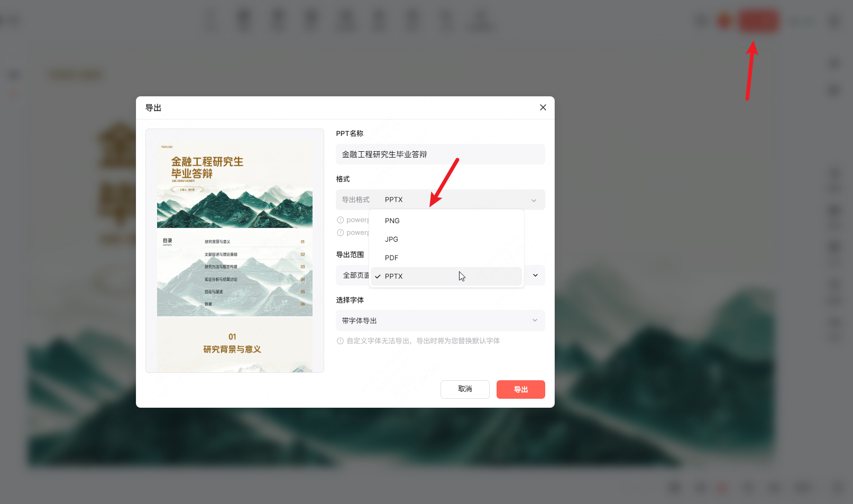Click the 研究背景与意义 section slide in preview
The image size is (853, 504).
234,344
